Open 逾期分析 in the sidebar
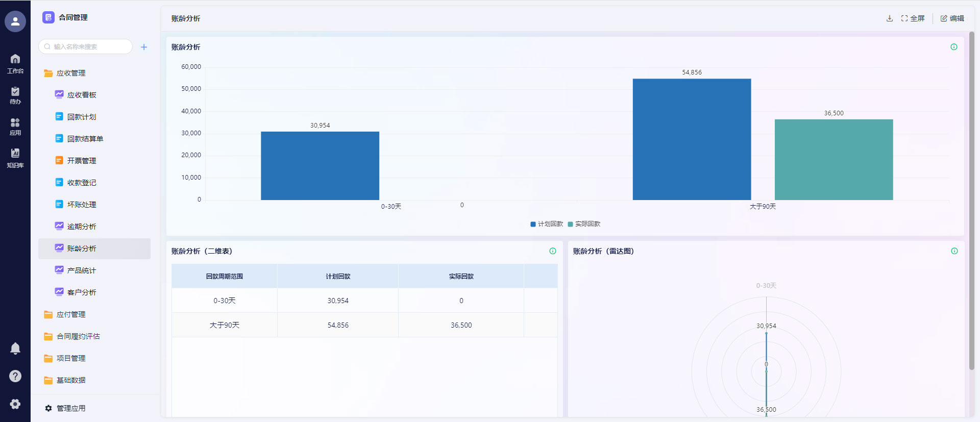The width and height of the screenshot is (980, 422). click(x=82, y=227)
